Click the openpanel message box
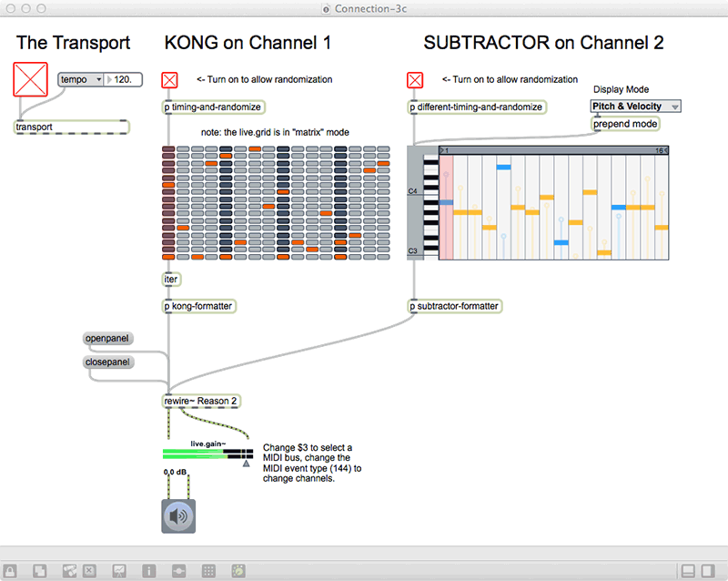 pos(108,339)
